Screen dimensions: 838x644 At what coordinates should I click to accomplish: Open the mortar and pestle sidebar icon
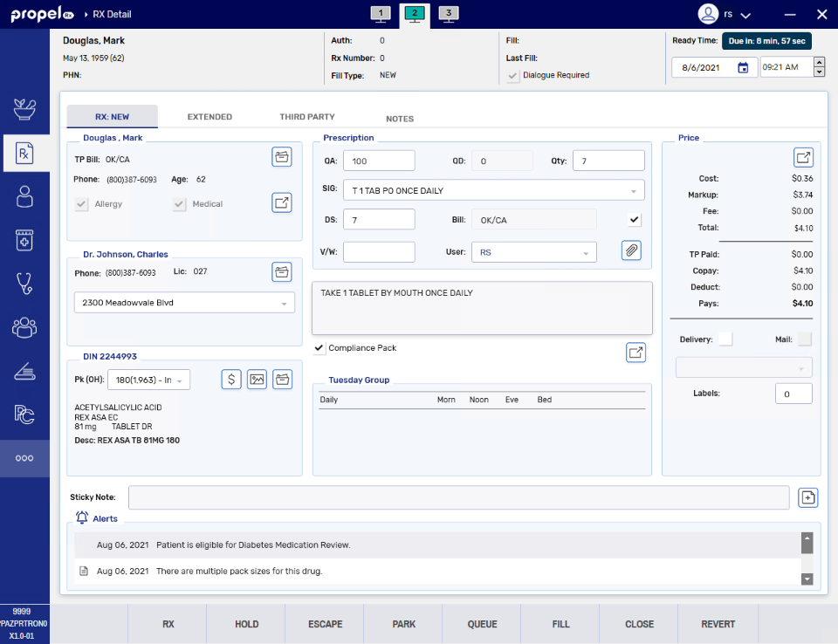(24, 109)
